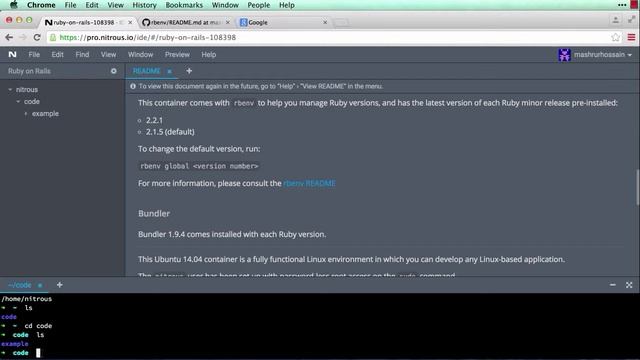Viewport: 640px width, 360px height.
Task: Click '2.1.5 (default)' list item
Action: point(170,132)
